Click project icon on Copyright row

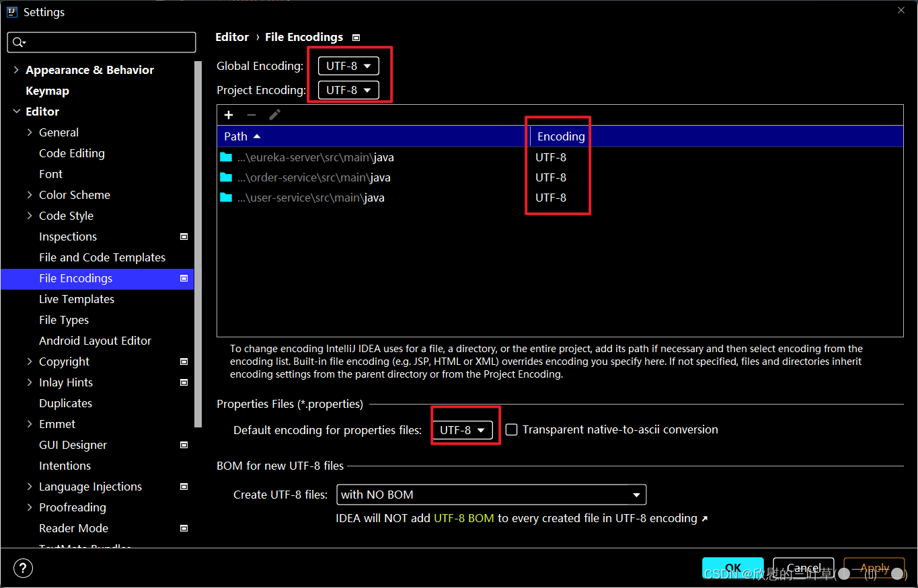coord(184,362)
